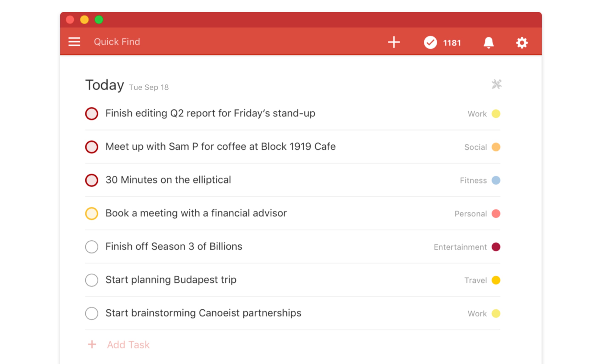This screenshot has width=602, height=364.
Task: Click orange Social project dot
Action: (496, 147)
